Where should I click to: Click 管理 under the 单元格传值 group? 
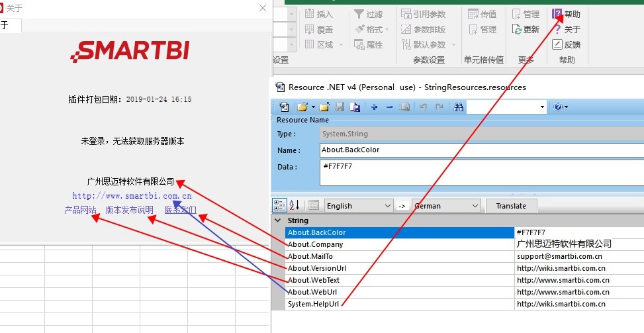point(483,30)
